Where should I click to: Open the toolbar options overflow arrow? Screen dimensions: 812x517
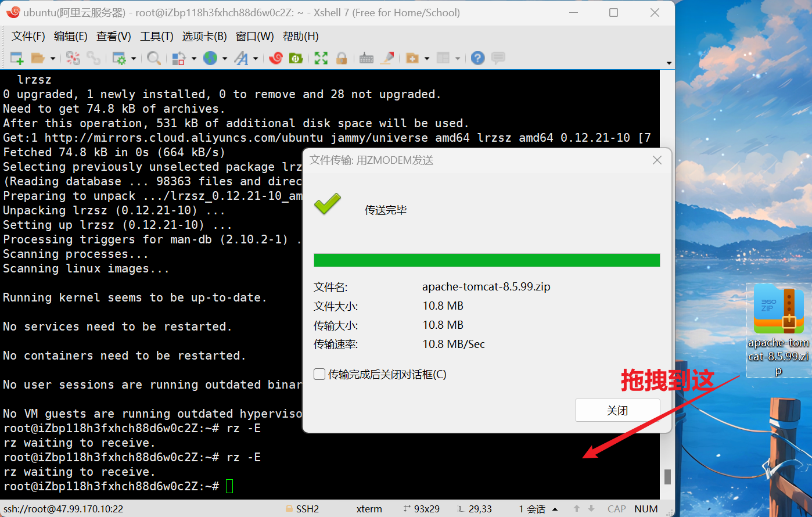(669, 63)
